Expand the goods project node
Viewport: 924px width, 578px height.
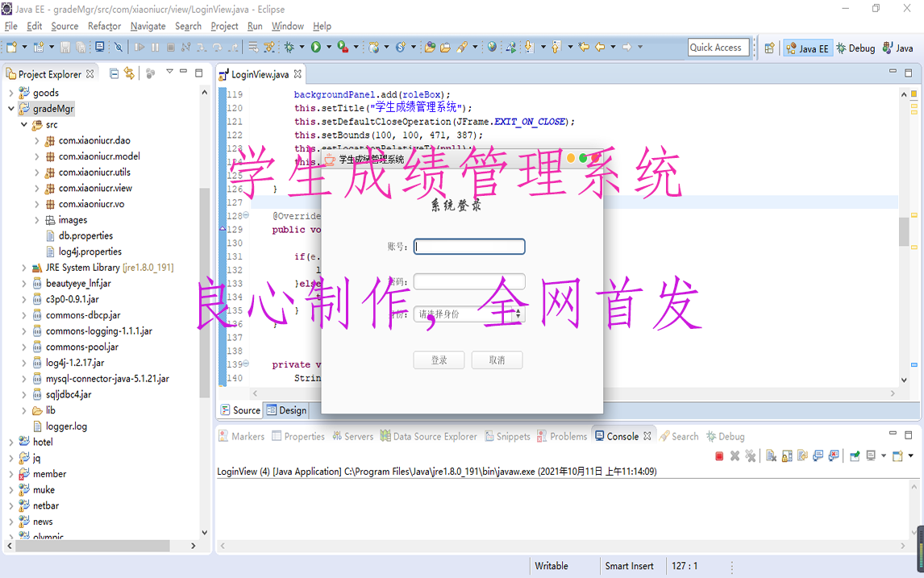10,93
